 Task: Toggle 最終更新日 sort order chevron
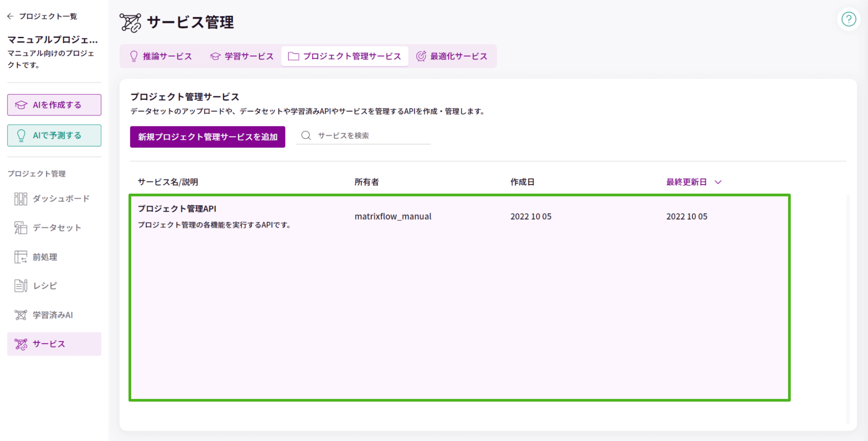(x=718, y=182)
